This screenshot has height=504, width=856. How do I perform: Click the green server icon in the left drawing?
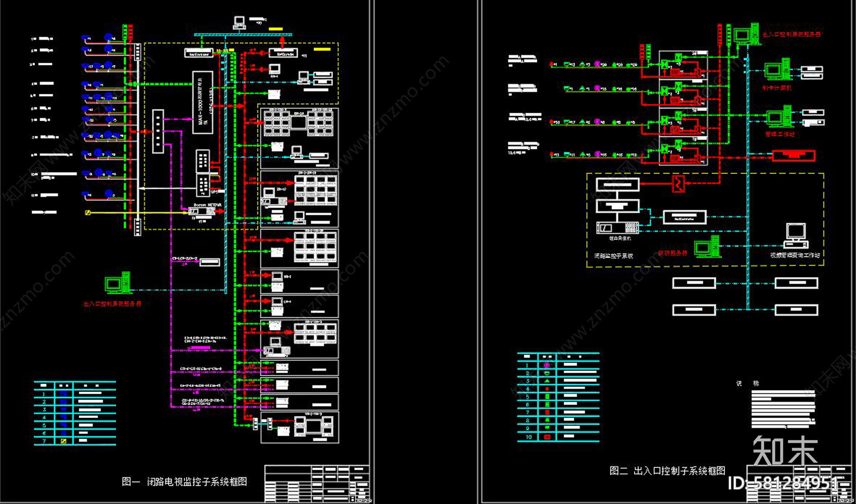click(118, 282)
